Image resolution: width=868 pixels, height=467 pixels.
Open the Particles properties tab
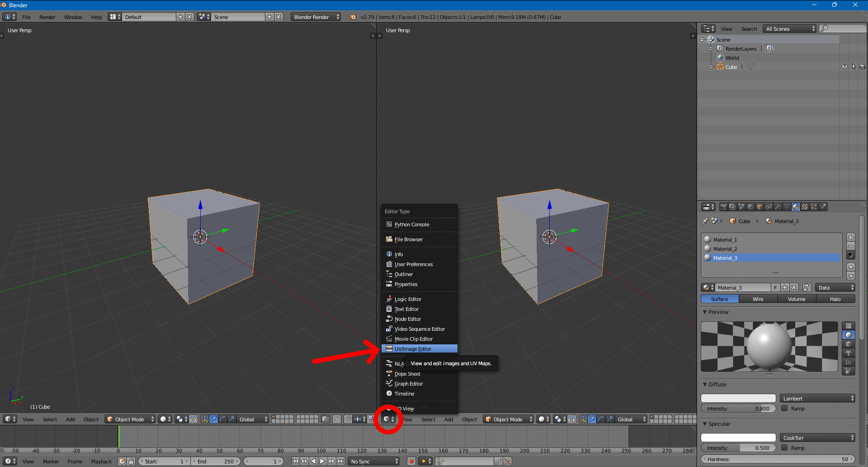point(814,207)
